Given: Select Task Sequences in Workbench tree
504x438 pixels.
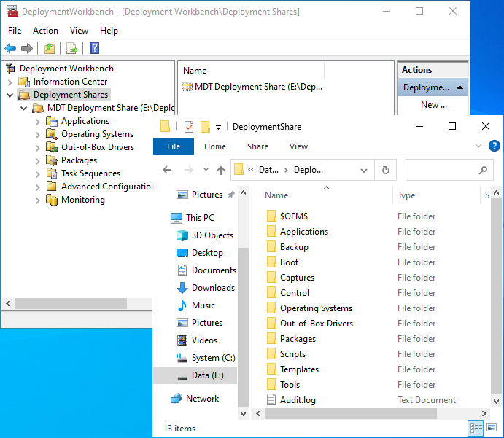Looking at the screenshot, I should (90, 173).
